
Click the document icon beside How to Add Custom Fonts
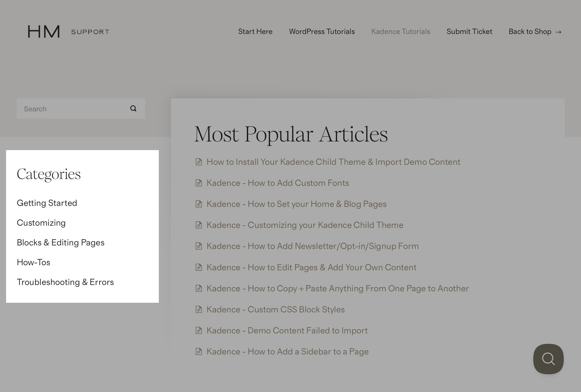199,183
